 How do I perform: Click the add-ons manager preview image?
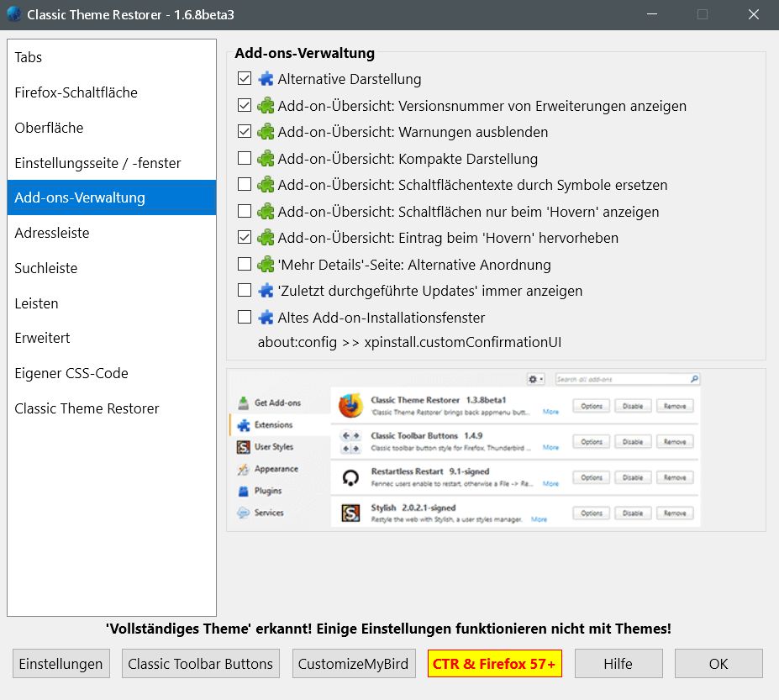[466, 450]
